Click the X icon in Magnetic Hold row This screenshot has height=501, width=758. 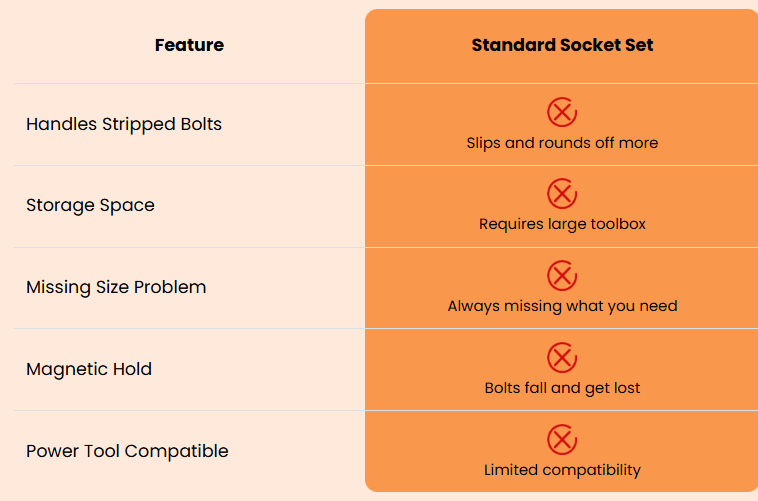[562, 358]
